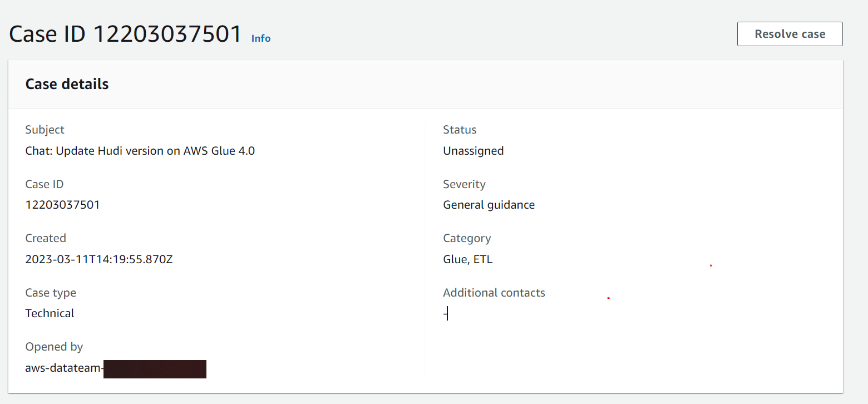The image size is (868, 404).
Task: Click the Case type label
Action: point(51,293)
